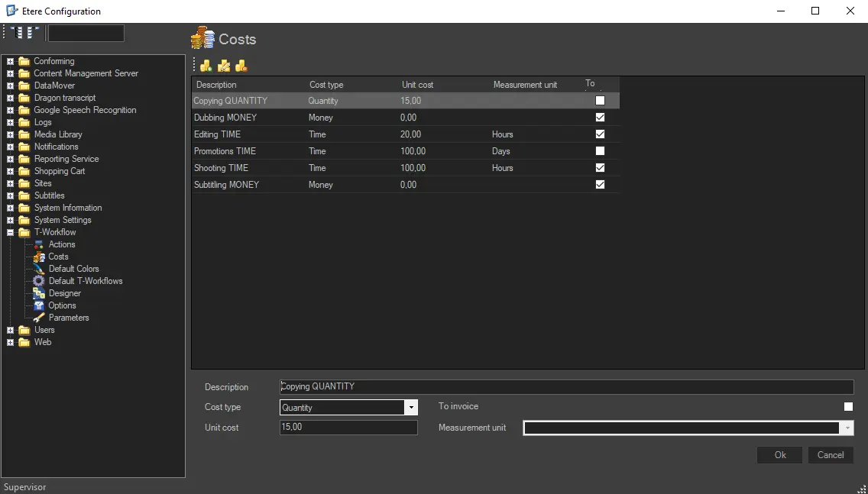Screen dimensions: 868x494
Task: Open the Parameters wrench item
Action: [x=68, y=318]
